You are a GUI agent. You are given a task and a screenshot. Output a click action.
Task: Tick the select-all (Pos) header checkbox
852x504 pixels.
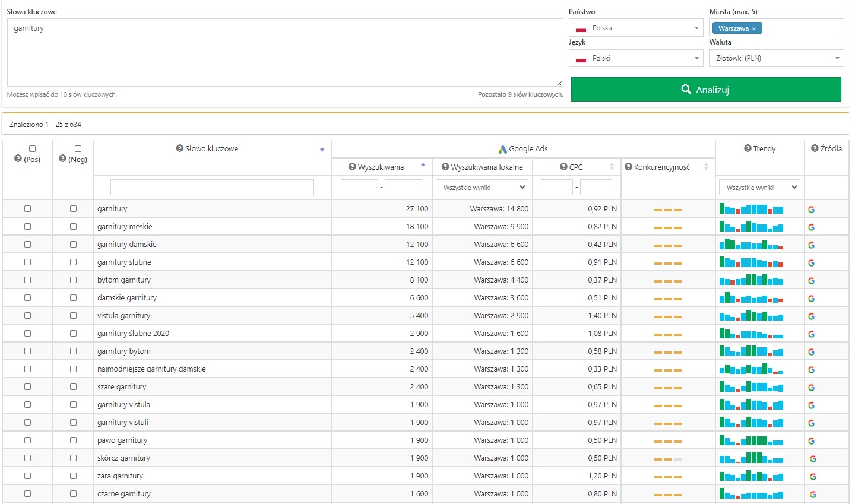[x=32, y=149]
